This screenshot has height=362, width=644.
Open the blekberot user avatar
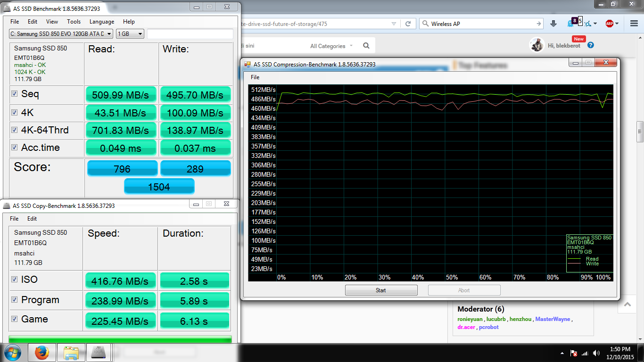(x=537, y=45)
